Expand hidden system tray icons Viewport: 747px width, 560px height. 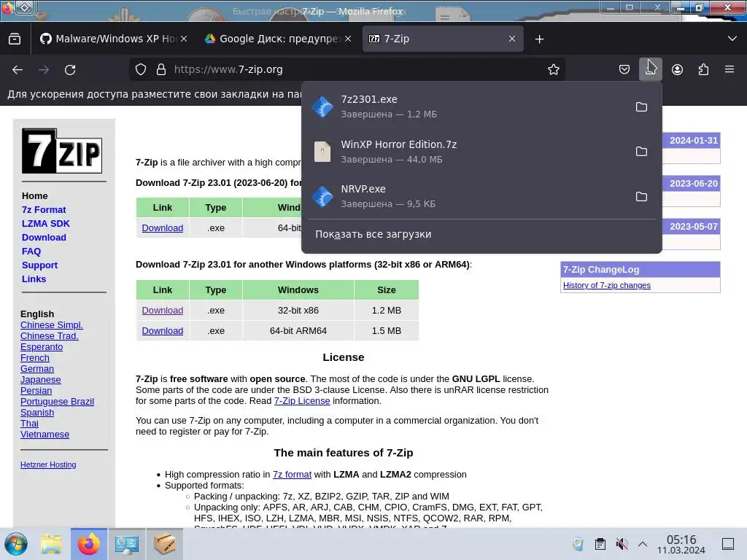pyautogui.click(x=643, y=544)
